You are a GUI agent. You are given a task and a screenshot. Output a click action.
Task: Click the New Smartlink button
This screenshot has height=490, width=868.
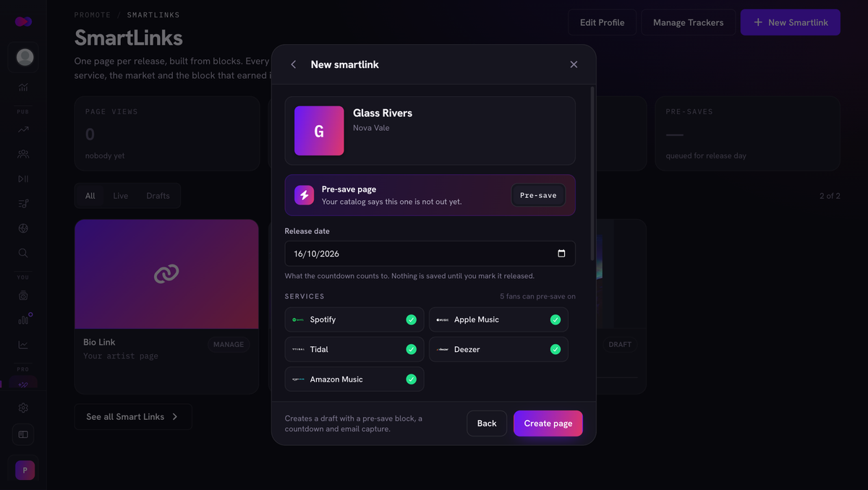(791, 22)
